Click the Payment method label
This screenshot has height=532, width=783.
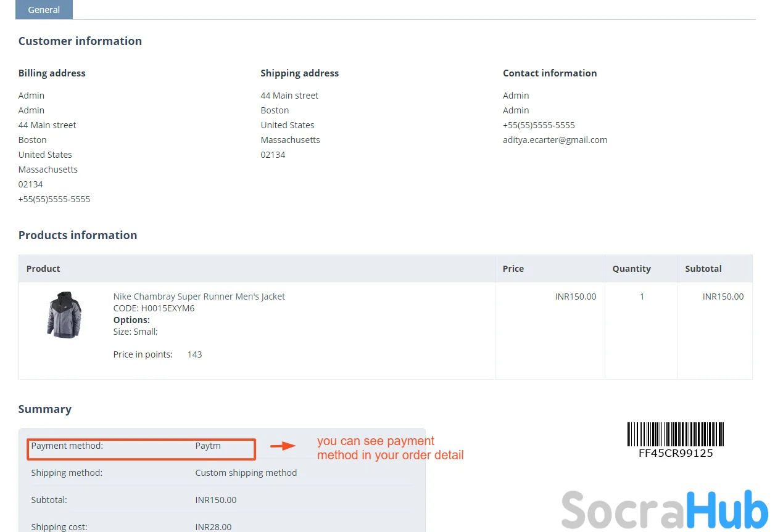[67, 446]
